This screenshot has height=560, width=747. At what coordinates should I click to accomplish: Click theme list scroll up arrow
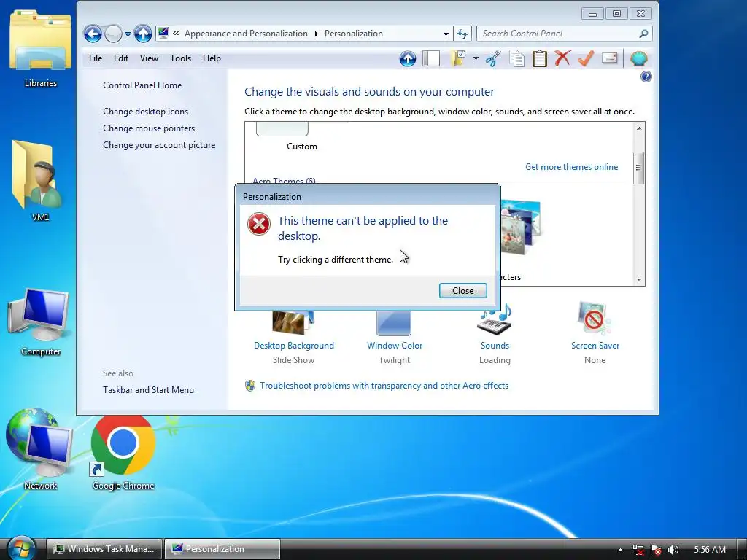(x=639, y=128)
